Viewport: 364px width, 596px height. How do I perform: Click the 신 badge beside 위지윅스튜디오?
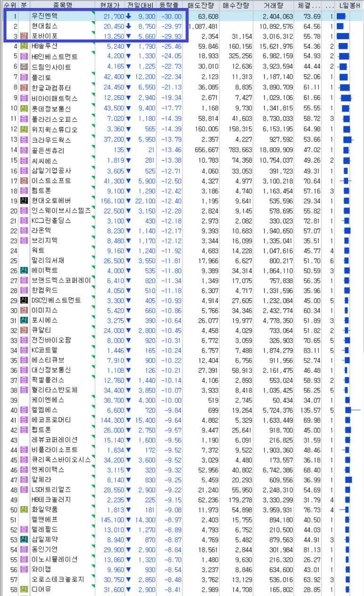[x=24, y=129]
